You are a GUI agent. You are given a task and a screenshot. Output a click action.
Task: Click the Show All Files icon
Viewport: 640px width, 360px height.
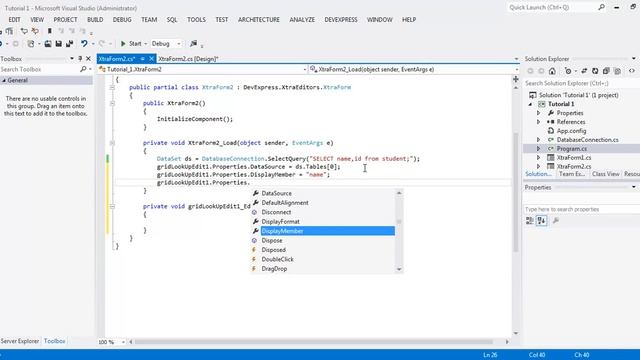618,71
